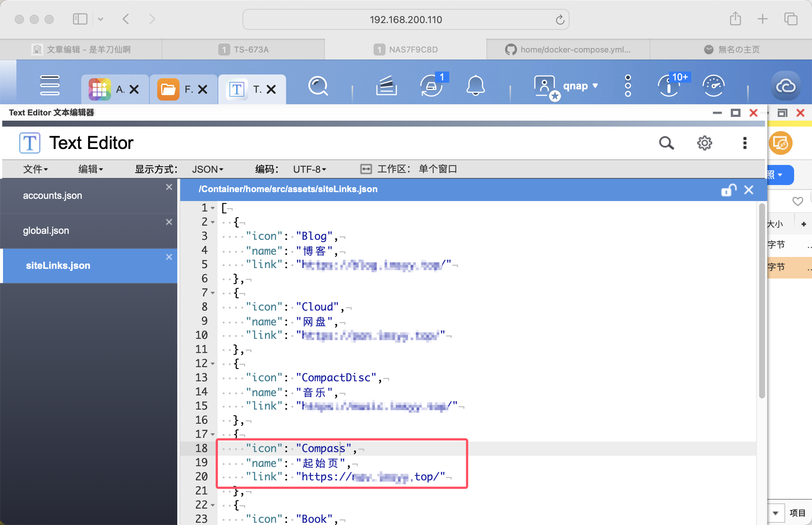
Task: Click the Safari address bar
Action: pos(406,19)
